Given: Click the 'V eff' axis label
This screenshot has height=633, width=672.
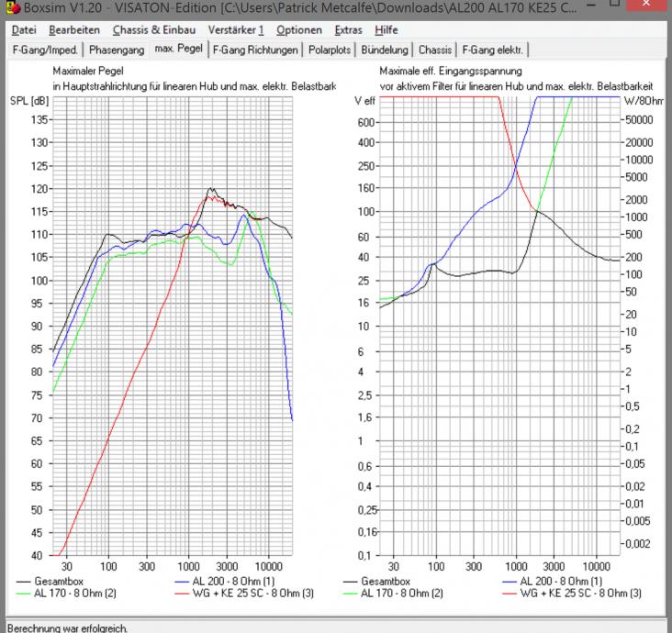Looking at the screenshot, I should (364, 101).
